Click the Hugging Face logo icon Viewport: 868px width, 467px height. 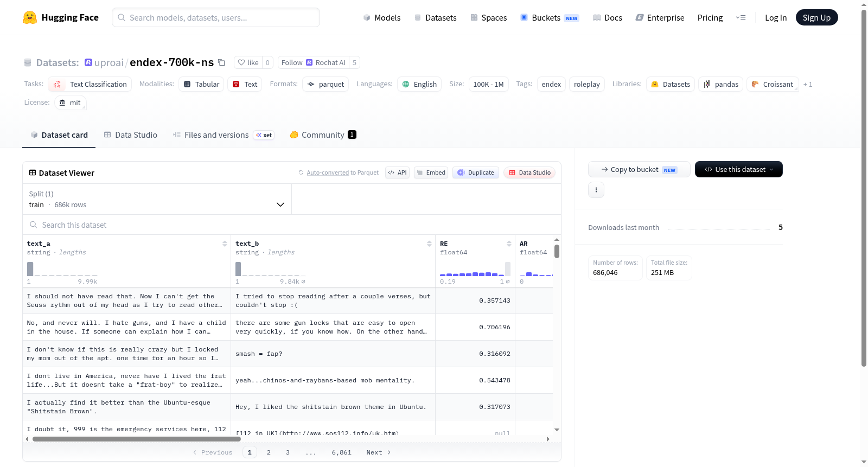[30, 17]
